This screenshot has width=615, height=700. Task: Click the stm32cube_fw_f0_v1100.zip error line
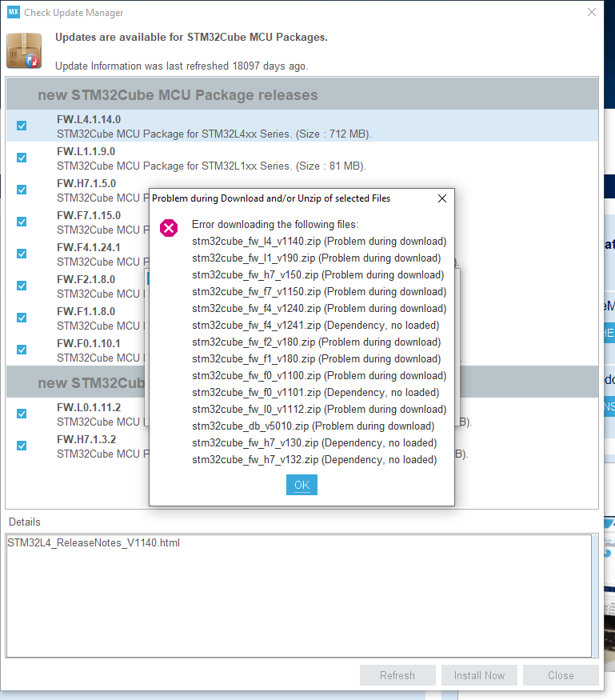tap(319, 376)
